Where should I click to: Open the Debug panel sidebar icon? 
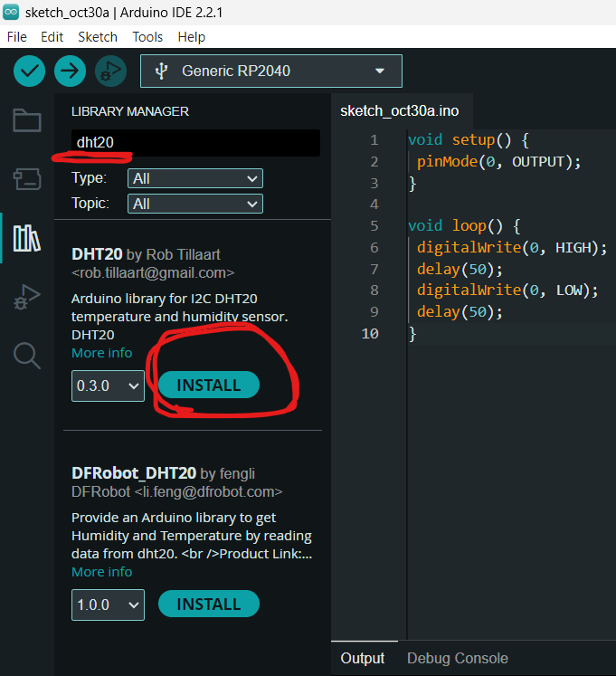tap(27, 297)
